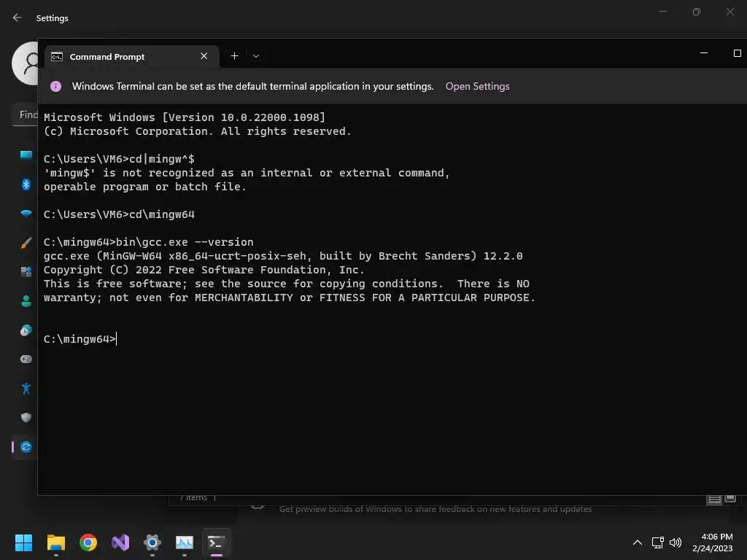This screenshot has width=747, height=560.
Task: Click '(c) Microsoft Corporation. All rights reserved.' line
Action: pos(197,131)
